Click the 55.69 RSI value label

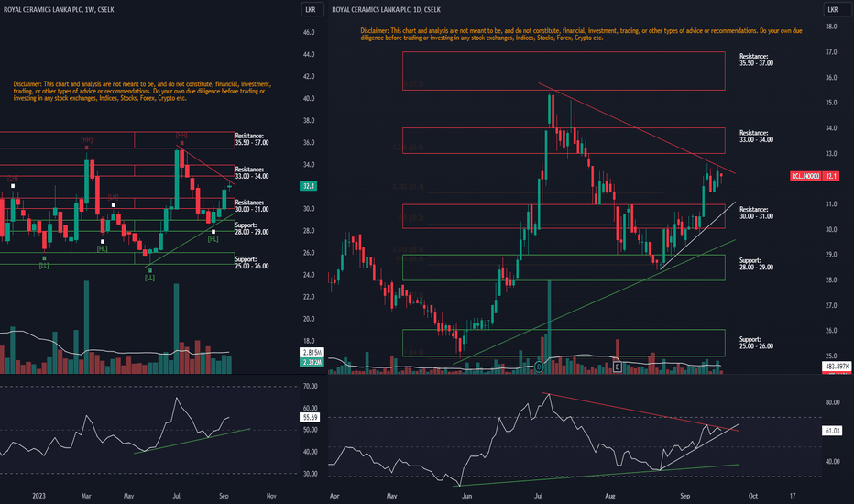click(x=310, y=417)
